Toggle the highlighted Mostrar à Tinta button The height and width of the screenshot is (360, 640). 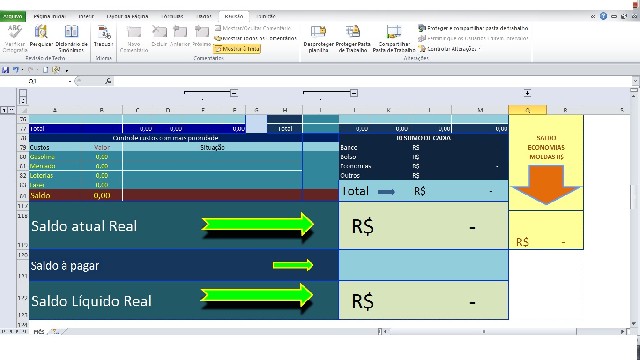point(237,49)
